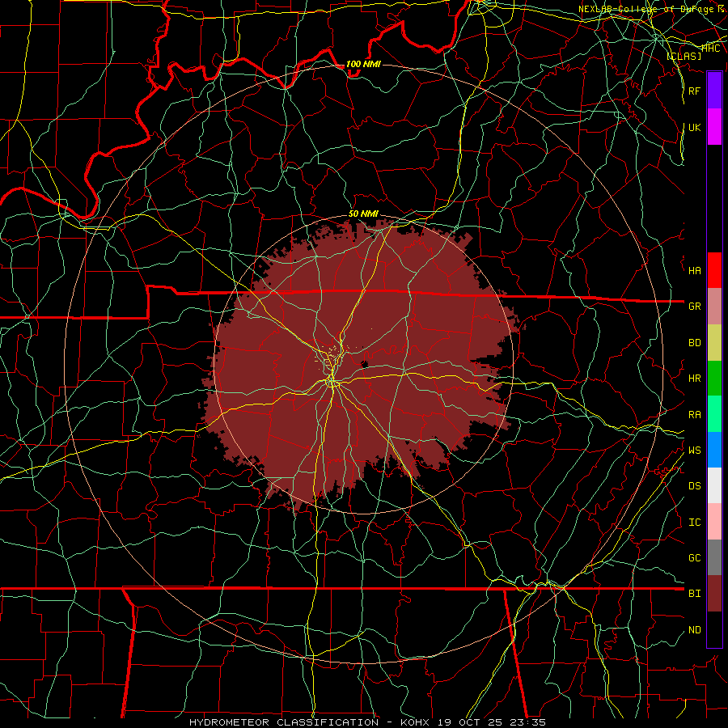Screen dimensions: 728x728
Task: Click the GR legend label
Action: coord(694,307)
